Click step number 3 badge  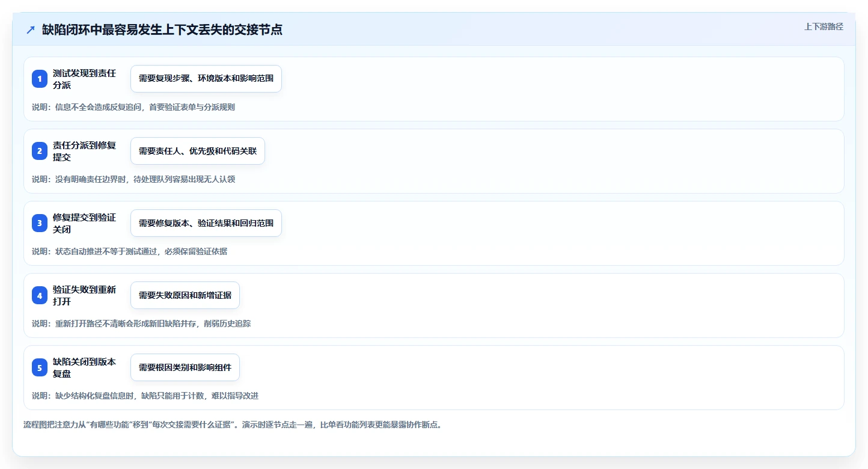pos(40,223)
